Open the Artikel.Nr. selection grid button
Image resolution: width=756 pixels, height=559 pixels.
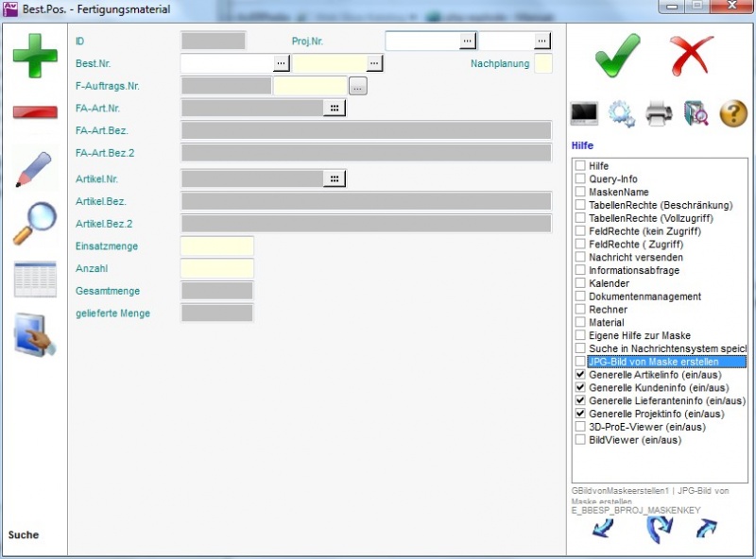[x=335, y=178]
